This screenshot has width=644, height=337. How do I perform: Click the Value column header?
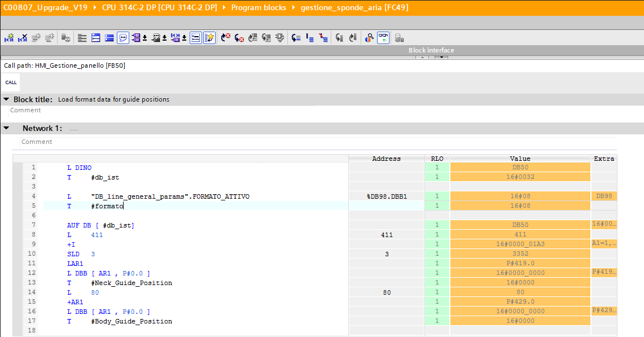[x=520, y=159]
